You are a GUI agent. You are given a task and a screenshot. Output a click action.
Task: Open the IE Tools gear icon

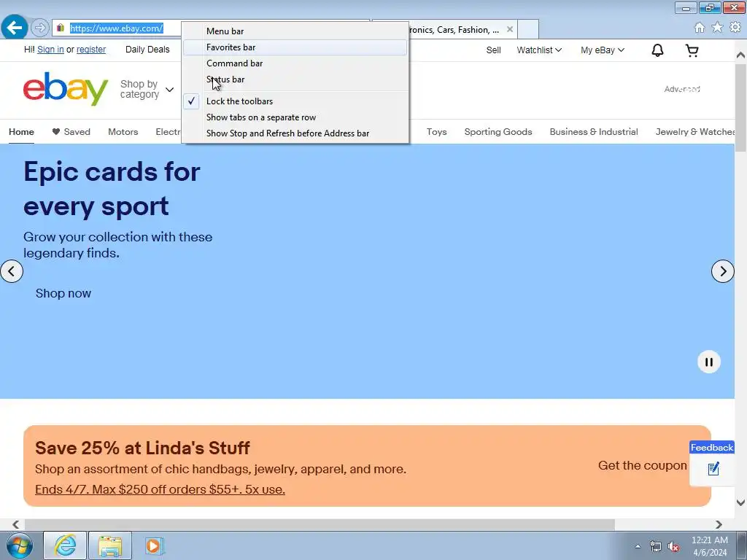pos(735,28)
